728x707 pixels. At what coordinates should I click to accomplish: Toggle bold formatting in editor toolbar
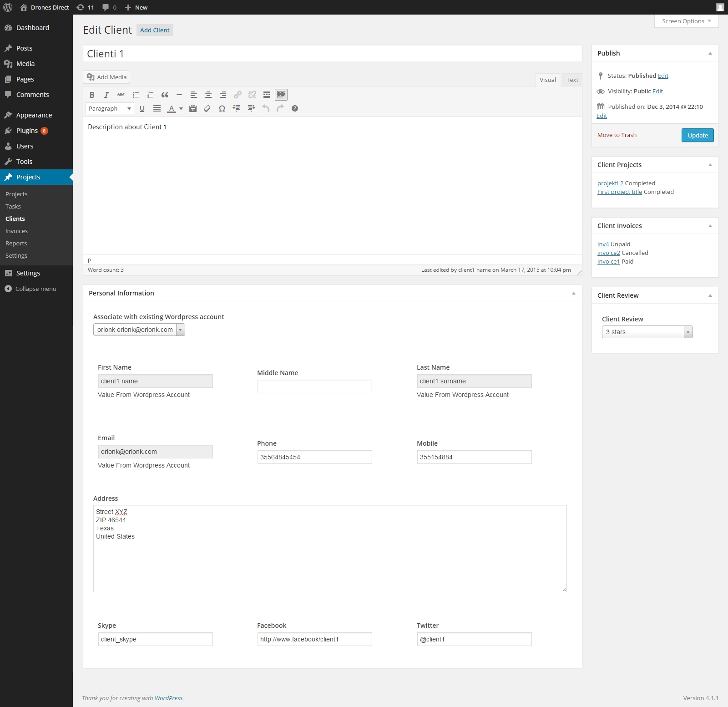click(x=92, y=95)
